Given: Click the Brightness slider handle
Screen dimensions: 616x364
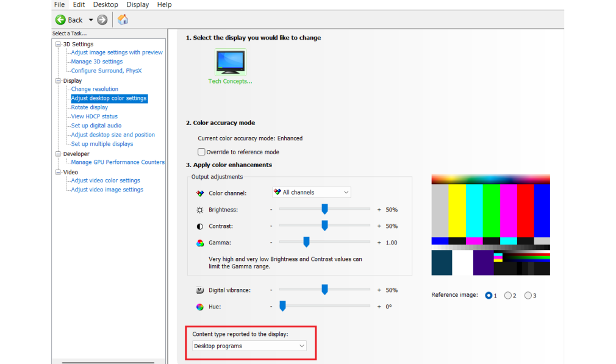Looking at the screenshot, I should 324,209.
